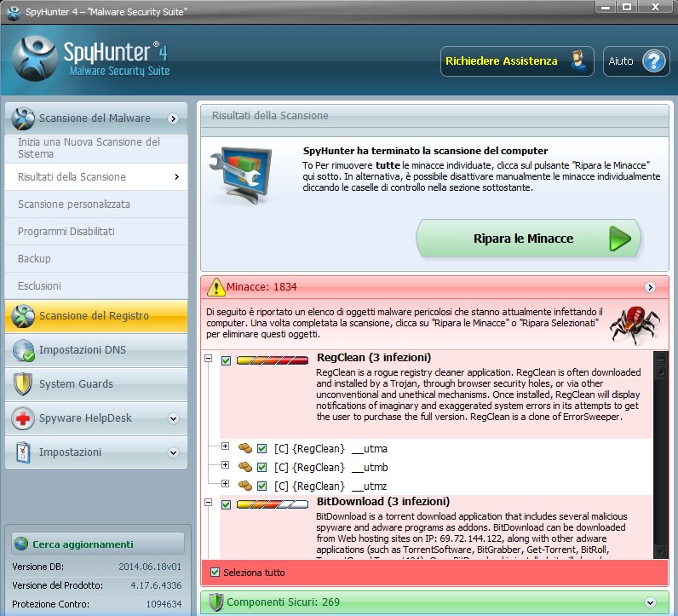Uncheck the RegClean threat group checkbox
Viewport: 678px width, 616px height.
227,360
